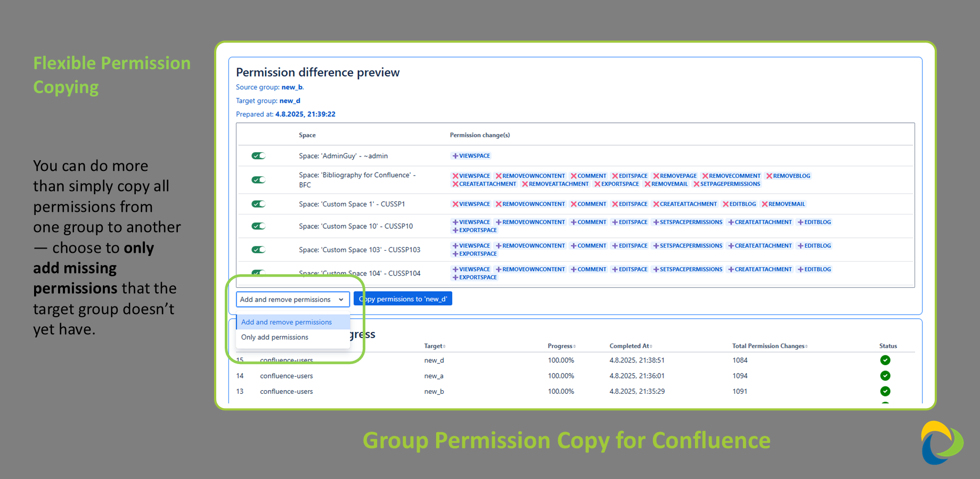
Task: Click the VIEWSPACE add badge for Custom Space 10
Action: [x=471, y=222]
